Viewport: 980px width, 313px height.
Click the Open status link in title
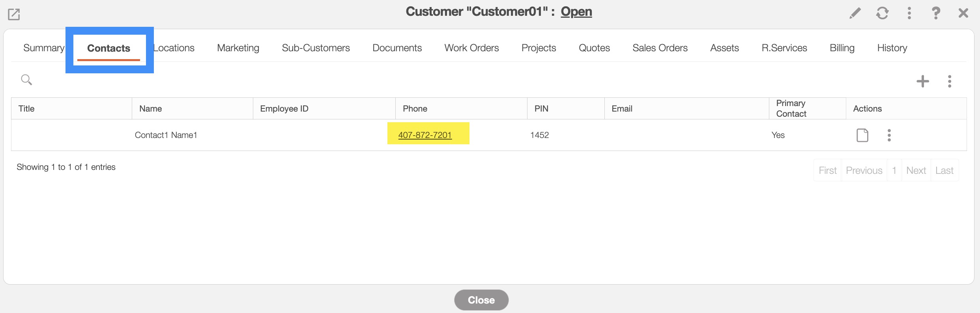(x=576, y=12)
